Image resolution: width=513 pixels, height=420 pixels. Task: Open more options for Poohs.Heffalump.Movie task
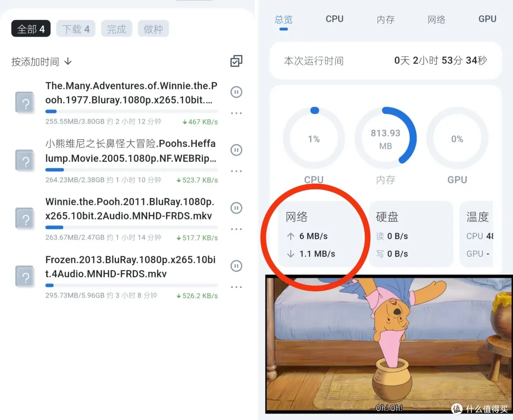(x=236, y=171)
